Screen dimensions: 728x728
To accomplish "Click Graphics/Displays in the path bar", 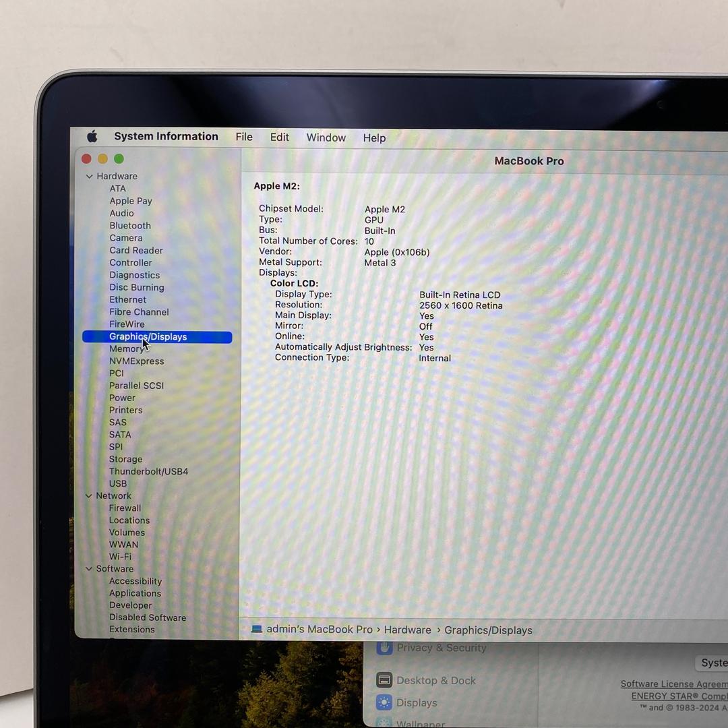I will pos(489,630).
